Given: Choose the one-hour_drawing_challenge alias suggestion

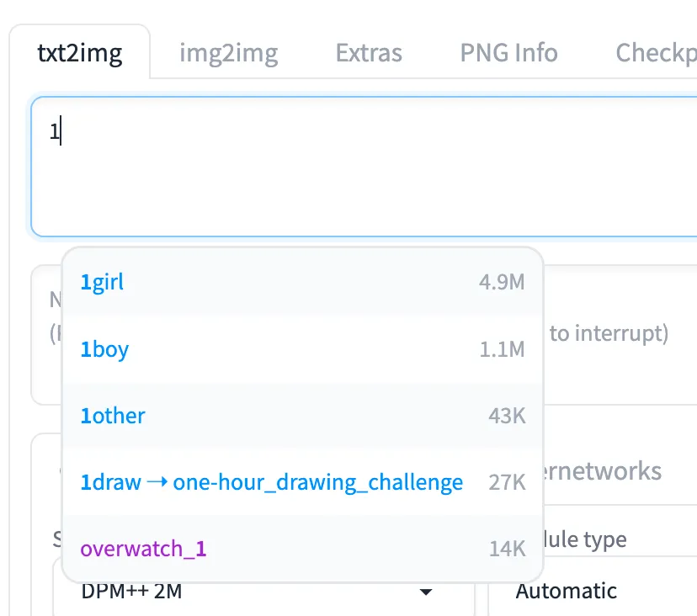Looking at the screenshot, I should pos(318,482).
